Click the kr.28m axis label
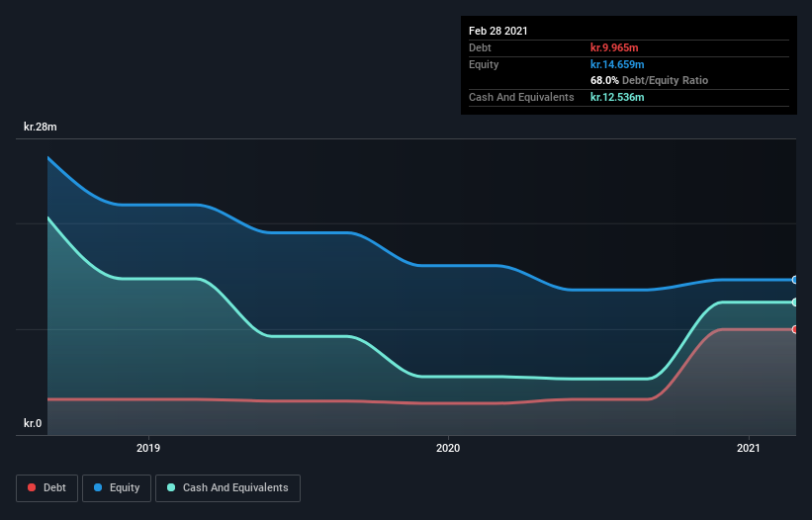Screen dimensions: 812x520 tap(41, 127)
